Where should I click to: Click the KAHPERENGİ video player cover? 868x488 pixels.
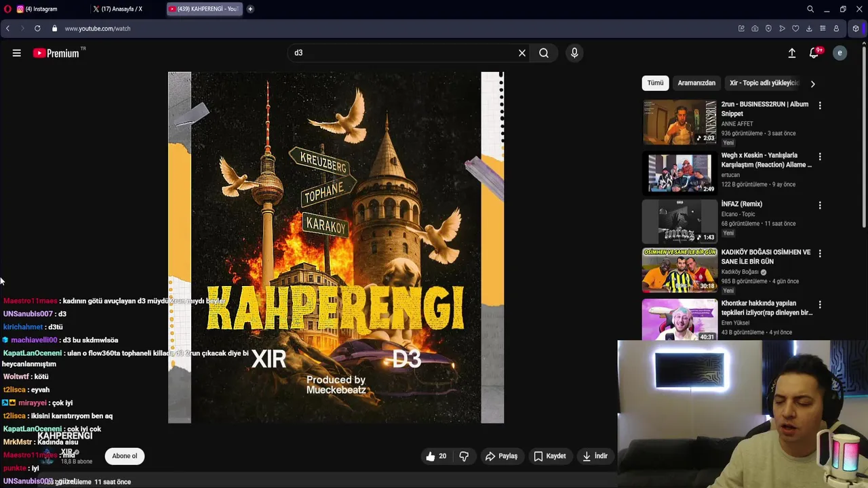click(x=336, y=247)
